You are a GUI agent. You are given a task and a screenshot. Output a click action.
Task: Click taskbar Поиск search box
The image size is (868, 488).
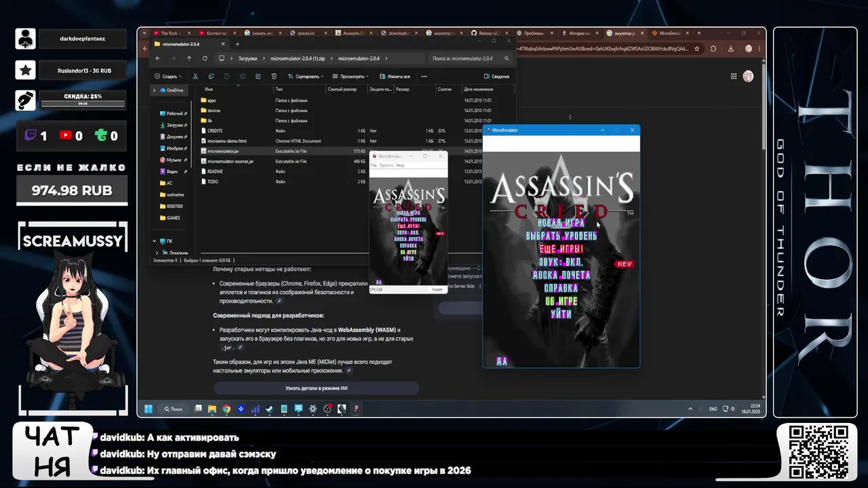click(173, 409)
